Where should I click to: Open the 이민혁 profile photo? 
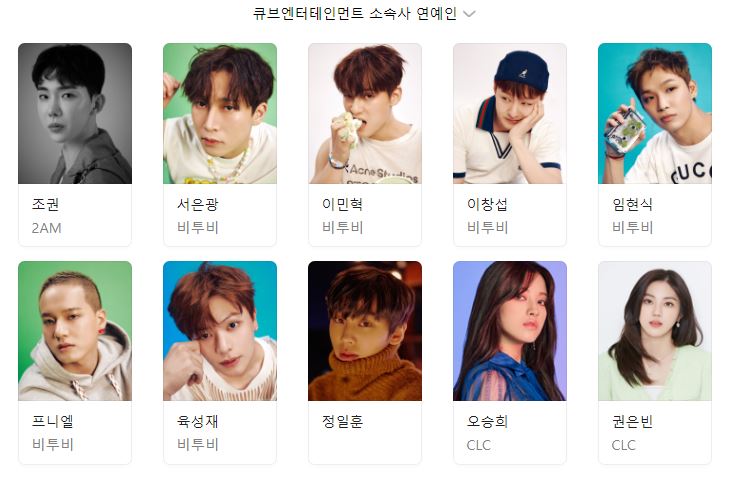pos(365,113)
